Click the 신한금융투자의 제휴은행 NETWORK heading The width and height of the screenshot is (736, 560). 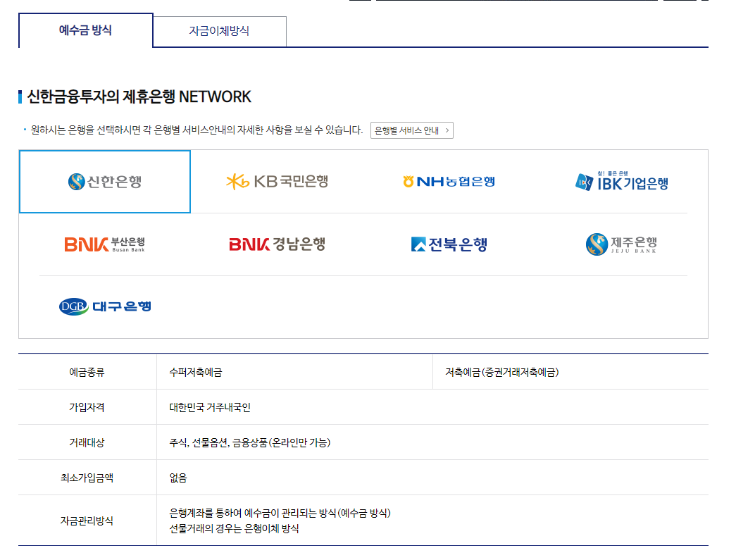[139, 97]
